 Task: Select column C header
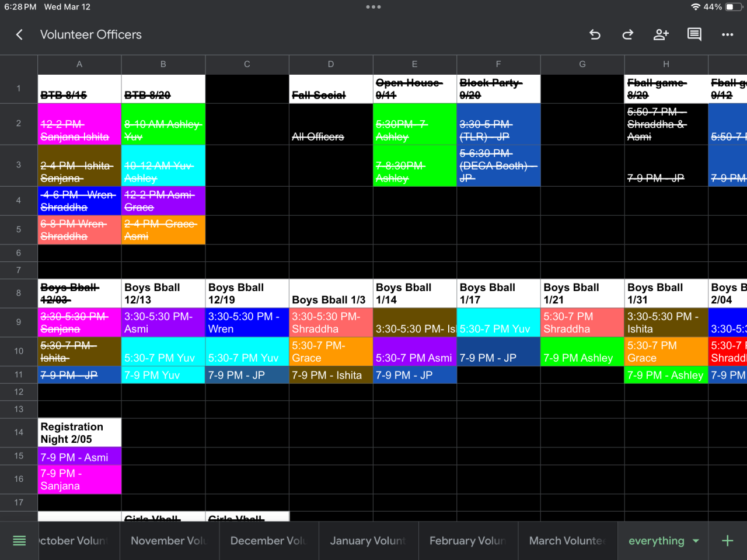247,64
